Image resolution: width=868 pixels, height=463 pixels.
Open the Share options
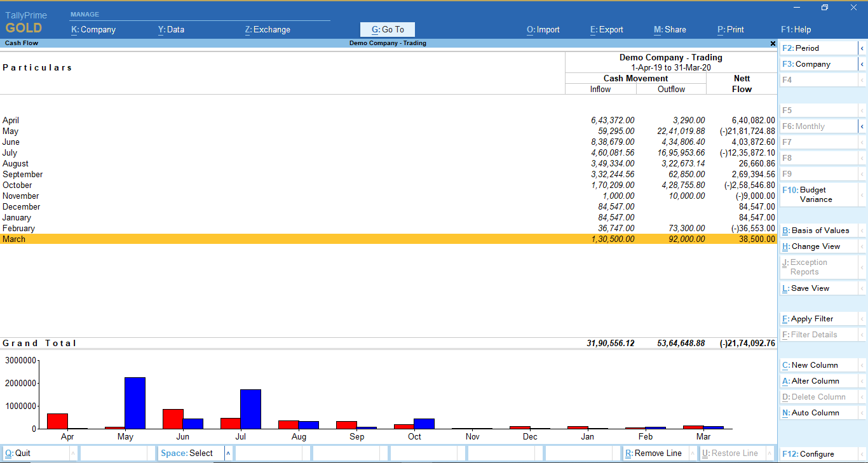tap(669, 29)
